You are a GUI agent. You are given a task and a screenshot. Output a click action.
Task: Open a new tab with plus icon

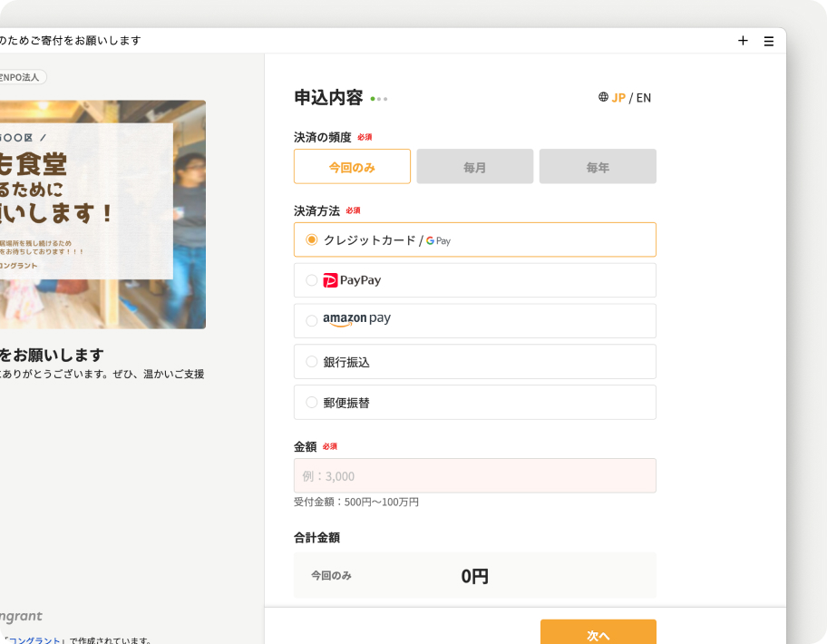tap(743, 41)
